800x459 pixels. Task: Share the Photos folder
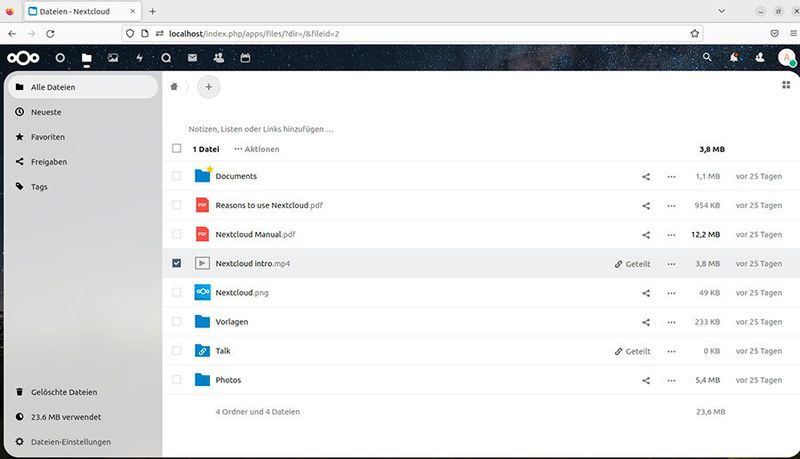tap(646, 380)
